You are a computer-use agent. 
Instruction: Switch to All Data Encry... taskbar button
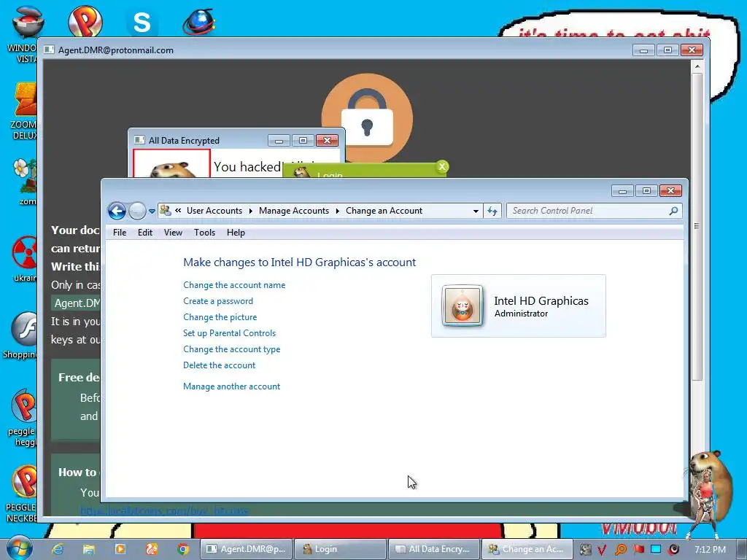point(434,549)
